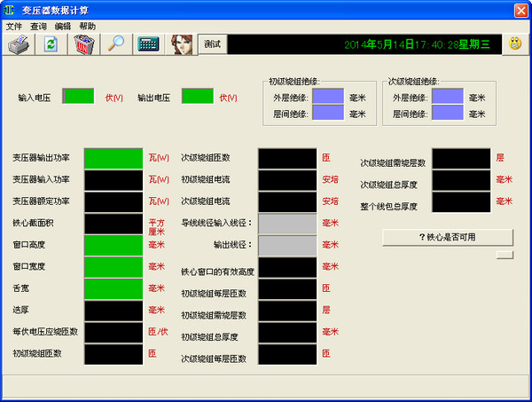Screen dimensions: 532x402
Task: Click the 变压器输出功率 label
Action: (41, 158)
